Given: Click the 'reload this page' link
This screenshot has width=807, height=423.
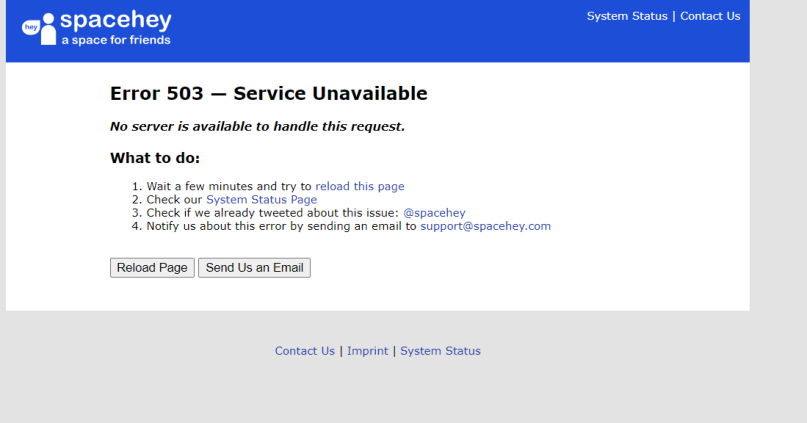Looking at the screenshot, I should (360, 186).
